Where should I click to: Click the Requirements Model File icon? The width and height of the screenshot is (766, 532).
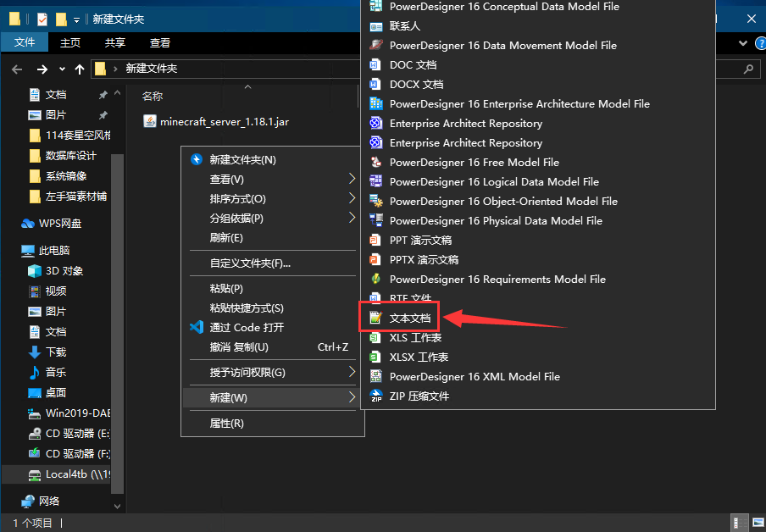click(375, 280)
